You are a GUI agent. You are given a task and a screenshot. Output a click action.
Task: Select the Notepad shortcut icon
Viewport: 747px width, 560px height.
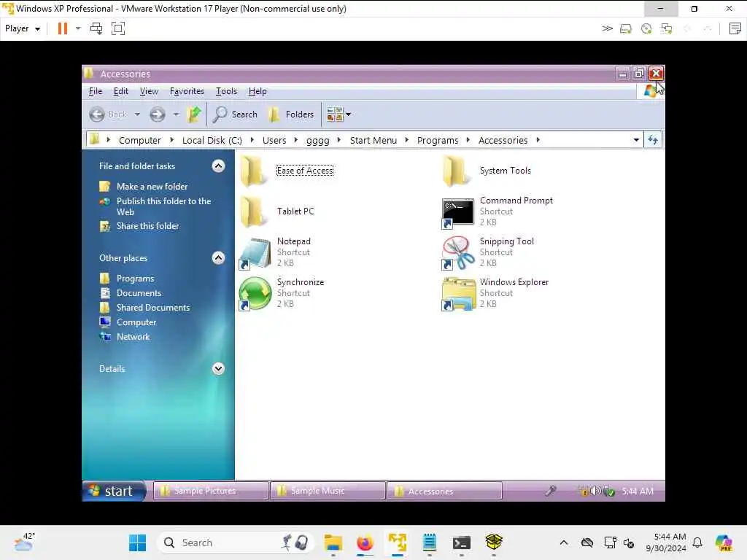point(255,254)
